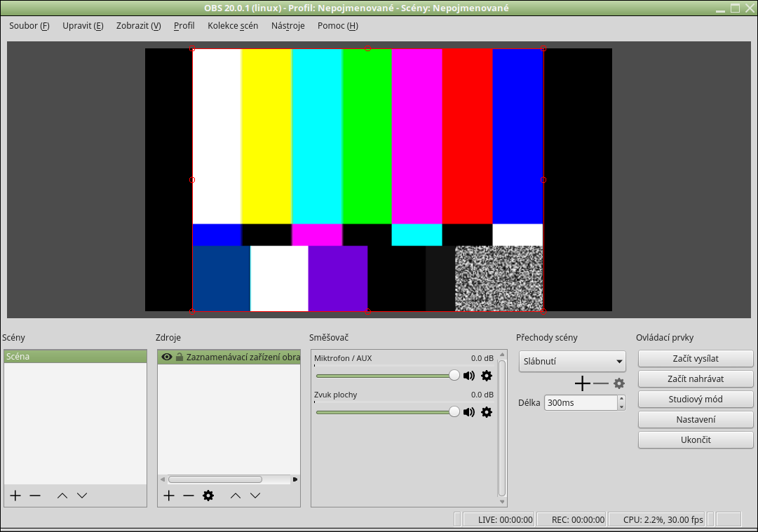Move source up in Zdroje list
This screenshot has height=532, width=758.
[x=236, y=496]
